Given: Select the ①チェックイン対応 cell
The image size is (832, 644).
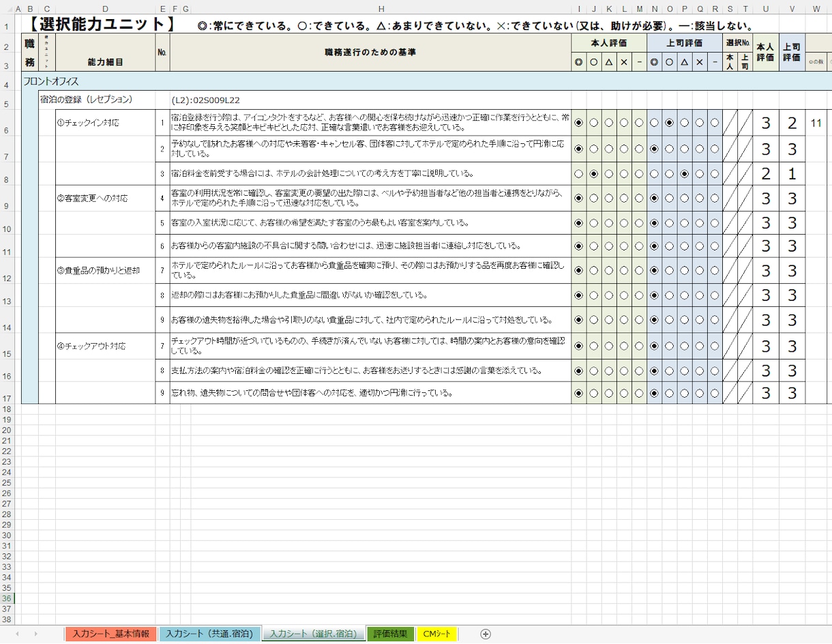Looking at the screenshot, I should coord(106,123).
